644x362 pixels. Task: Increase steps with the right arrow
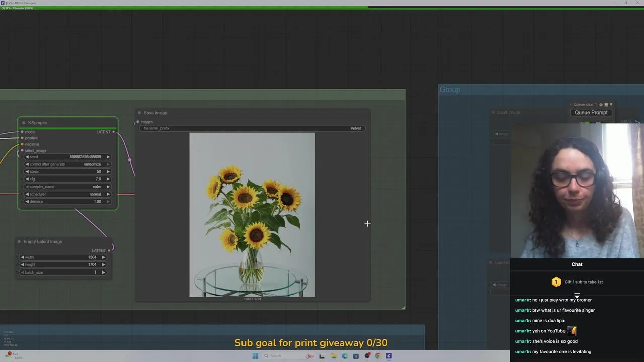[108, 171]
